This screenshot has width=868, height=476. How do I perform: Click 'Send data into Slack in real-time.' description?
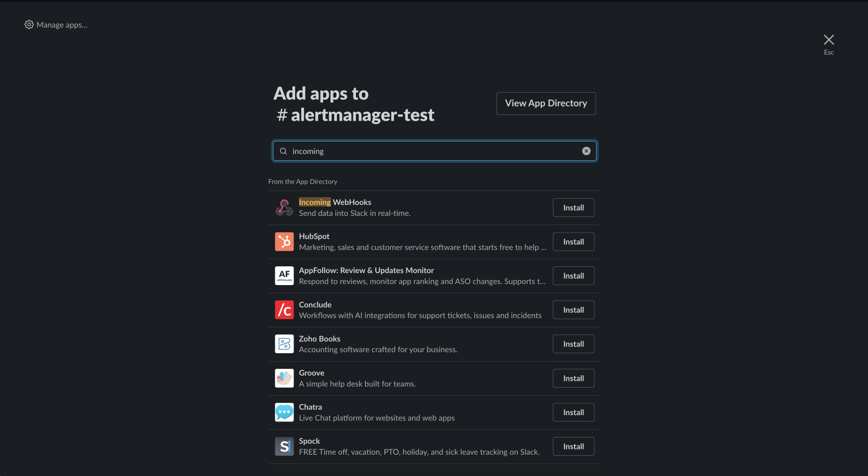[x=355, y=213]
